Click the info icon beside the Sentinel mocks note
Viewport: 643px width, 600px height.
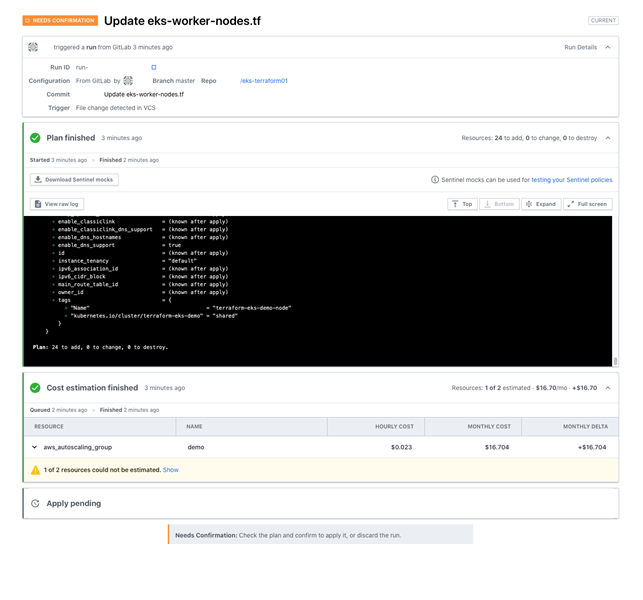(x=435, y=180)
